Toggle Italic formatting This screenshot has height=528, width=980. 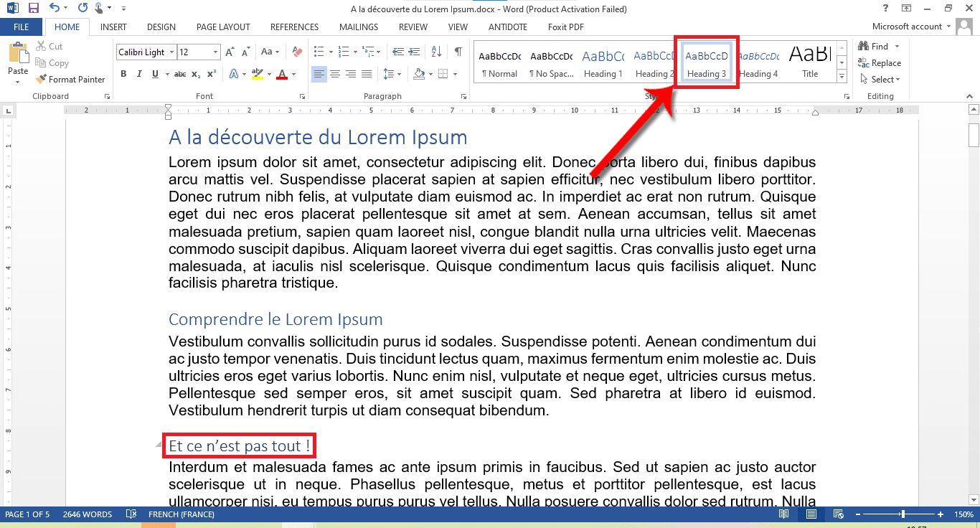click(x=139, y=74)
